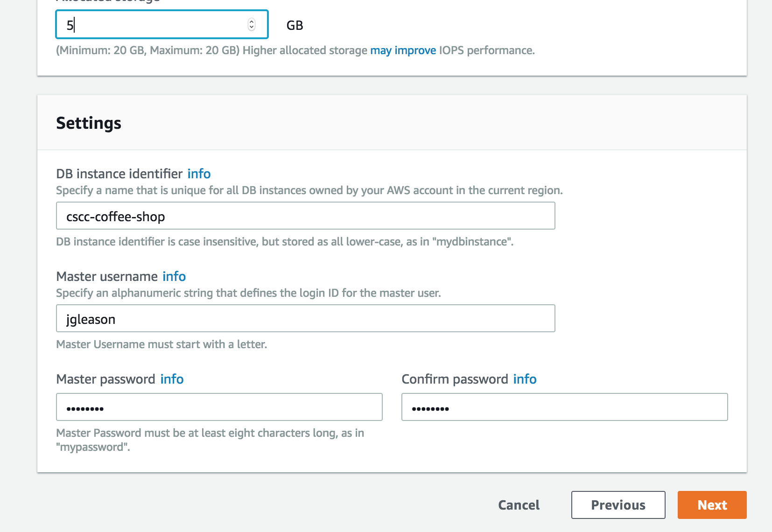Screen dimensions: 772x532
Task: Click the storage stepper down arrow
Action: [x=252, y=28]
